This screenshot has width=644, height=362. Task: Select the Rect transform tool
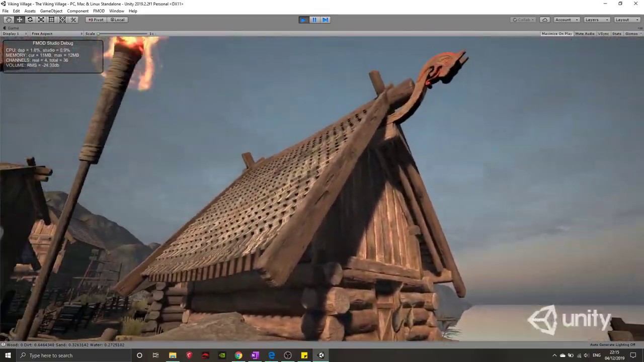(x=52, y=20)
